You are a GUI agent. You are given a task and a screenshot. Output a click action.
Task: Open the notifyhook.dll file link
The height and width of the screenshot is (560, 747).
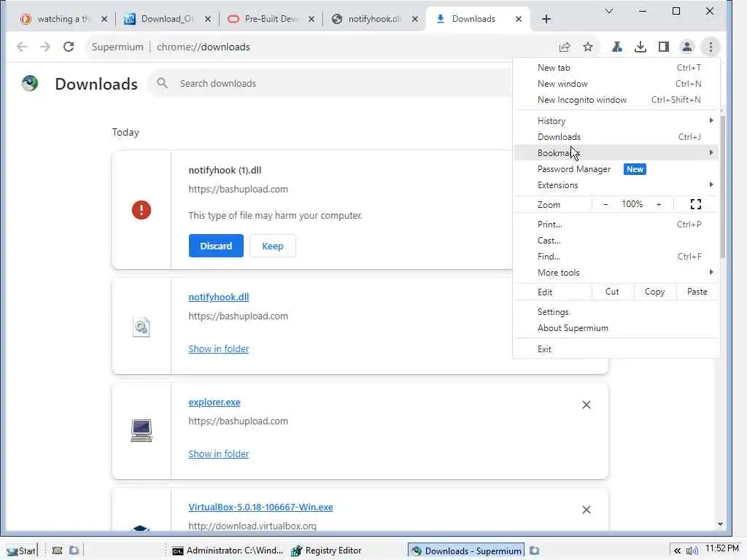219,297
